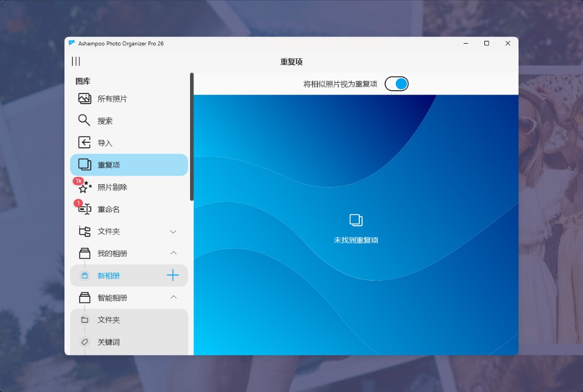Select the 搜索 search tool
583x392 pixels.
tap(104, 120)
